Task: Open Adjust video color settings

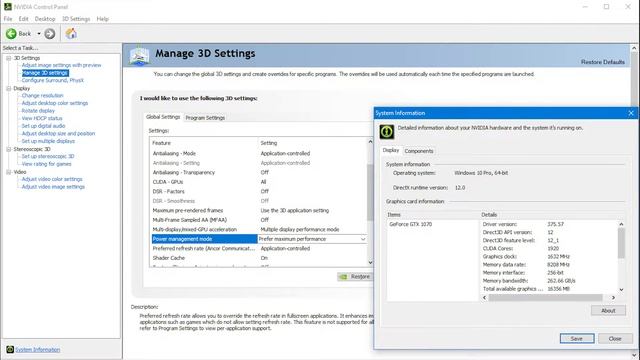Action: tap(52, 179)
